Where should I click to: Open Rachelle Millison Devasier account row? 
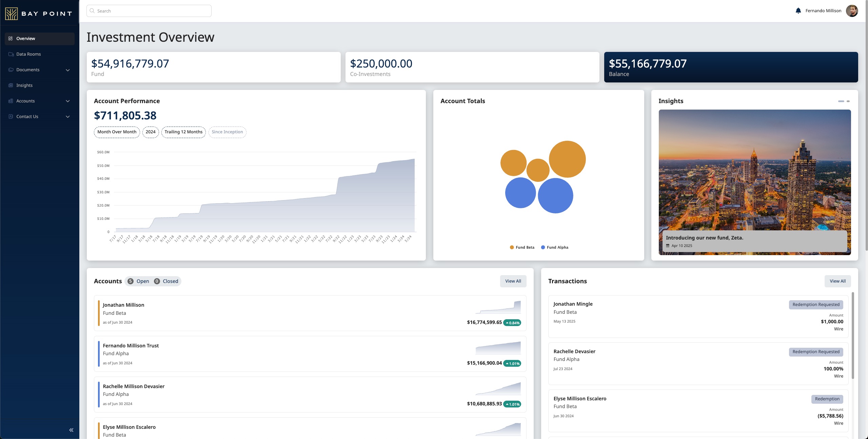310,395
